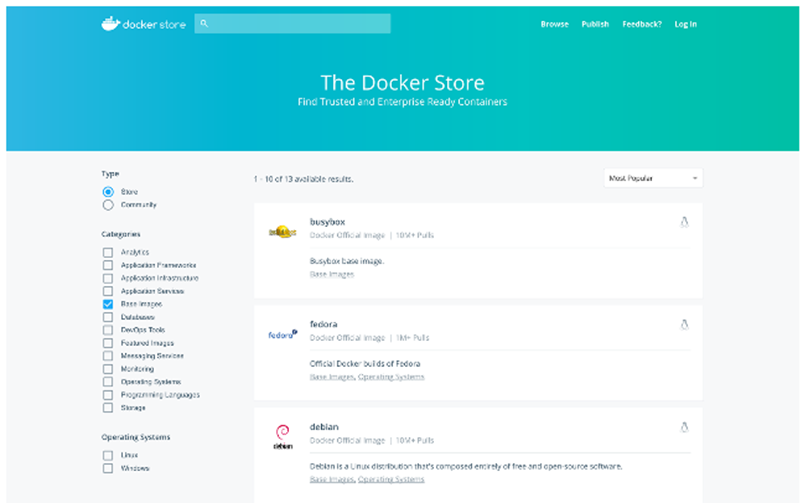Viewport: 803px width, 503px height.
Task: Open the busybox image title
Action: (327, 222)
